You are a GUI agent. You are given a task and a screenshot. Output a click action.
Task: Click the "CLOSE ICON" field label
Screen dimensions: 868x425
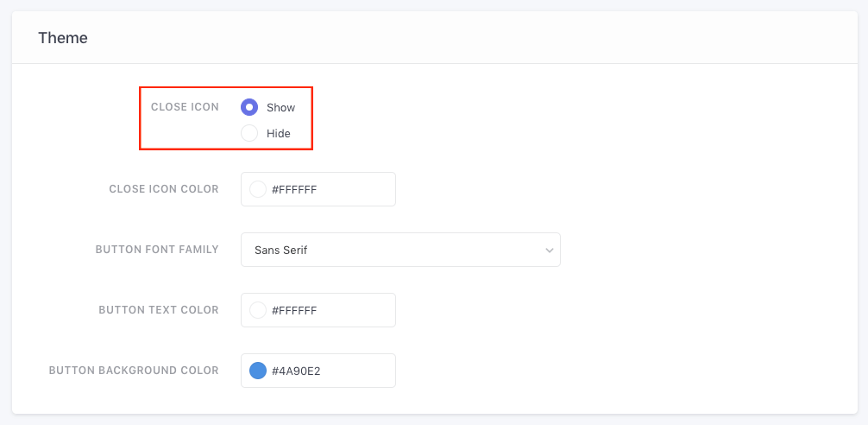pyautogui.click(x=185, y=107)
